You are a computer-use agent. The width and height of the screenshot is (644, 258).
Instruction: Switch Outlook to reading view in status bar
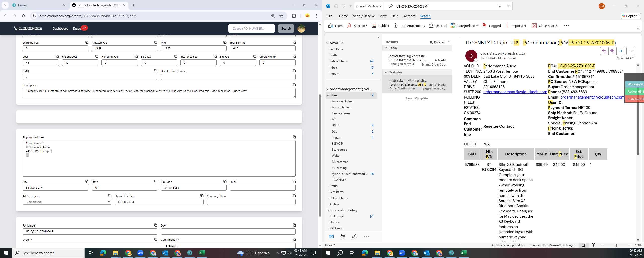[593, 245]
